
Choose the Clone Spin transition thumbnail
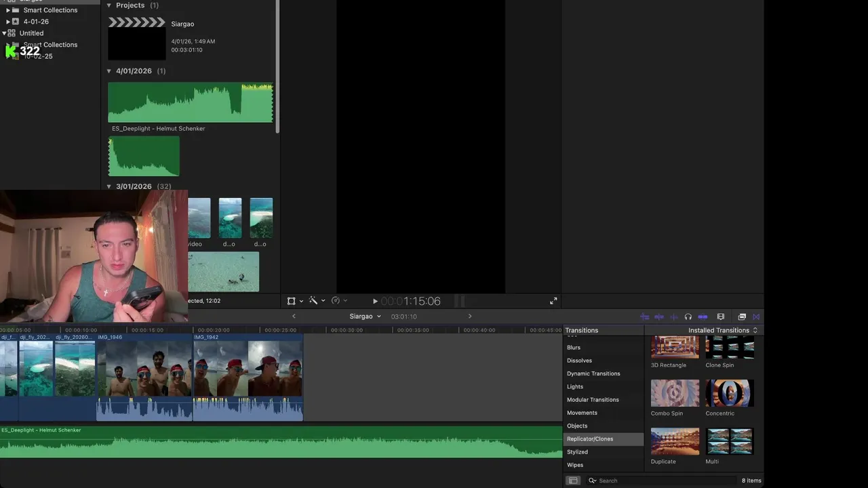730,347
